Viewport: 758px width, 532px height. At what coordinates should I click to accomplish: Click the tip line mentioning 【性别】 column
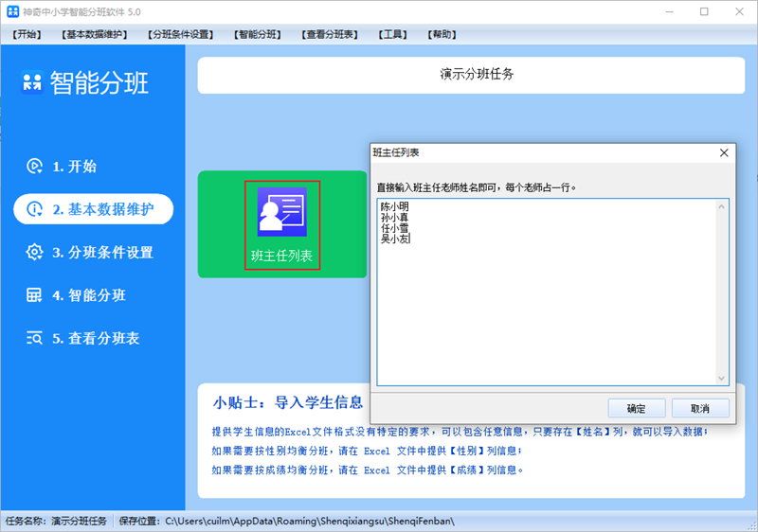(367, 451)
